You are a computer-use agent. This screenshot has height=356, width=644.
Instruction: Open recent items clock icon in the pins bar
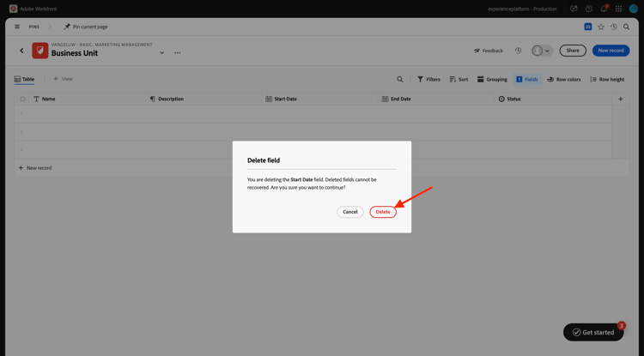(x=614, y=27)
